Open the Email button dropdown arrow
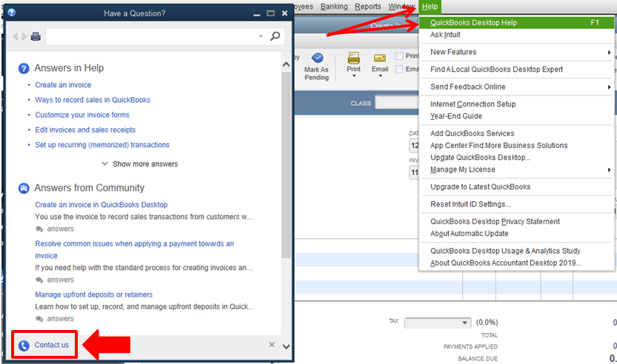This screenshot has width=617, height=364. pyautogui.click(x=380, y=76)
